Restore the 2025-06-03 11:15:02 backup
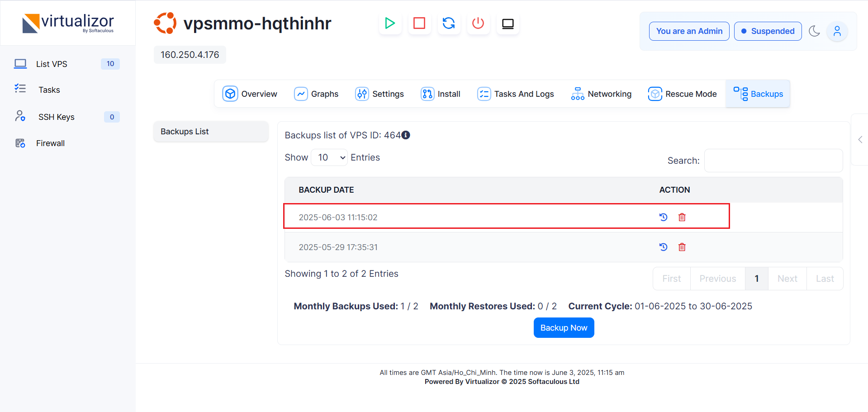This screenshot has height=412, width=868. [663, 217]
